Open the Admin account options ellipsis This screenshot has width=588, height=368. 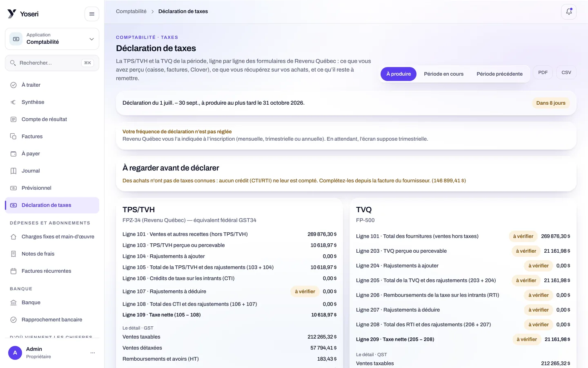[93, 352]
